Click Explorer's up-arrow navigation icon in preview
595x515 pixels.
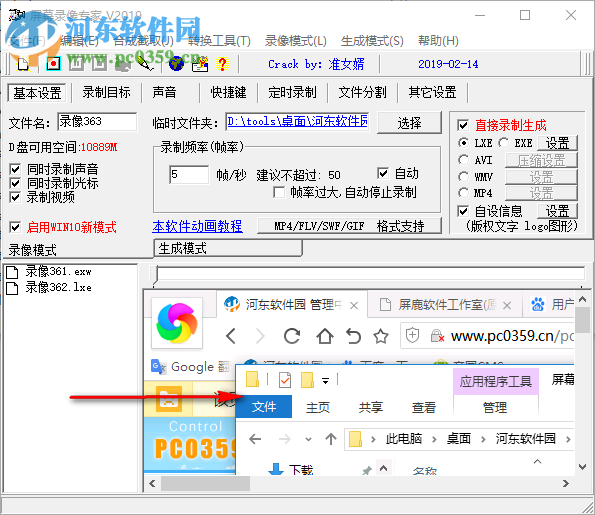tap(331, 439)
